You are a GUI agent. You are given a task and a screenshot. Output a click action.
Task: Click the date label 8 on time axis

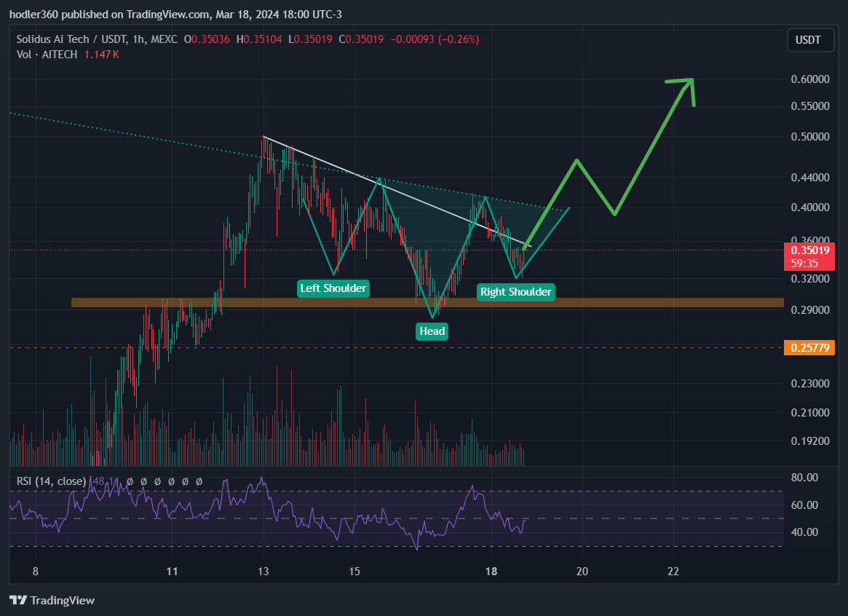click(x=36, y=572)
